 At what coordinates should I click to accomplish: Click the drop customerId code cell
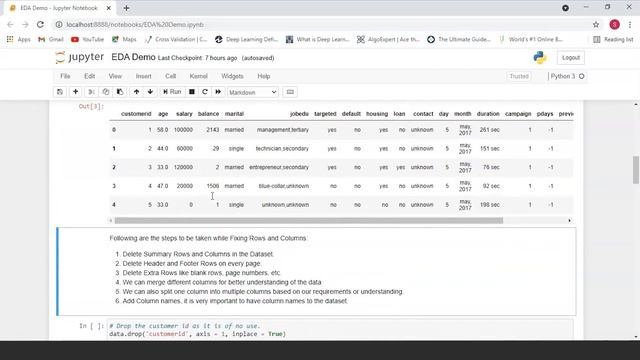point(340,330)
